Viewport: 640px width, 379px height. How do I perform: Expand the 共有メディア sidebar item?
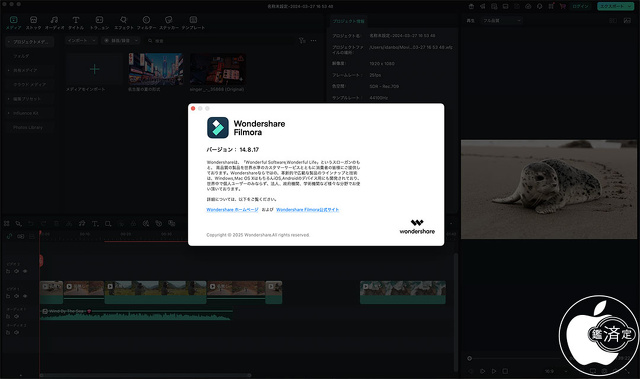(9, 71)
